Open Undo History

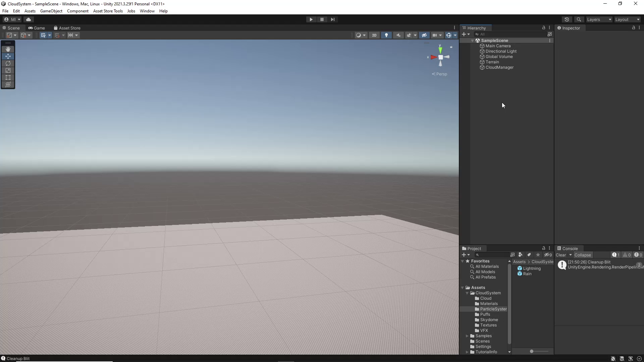(x=567, y=19)
